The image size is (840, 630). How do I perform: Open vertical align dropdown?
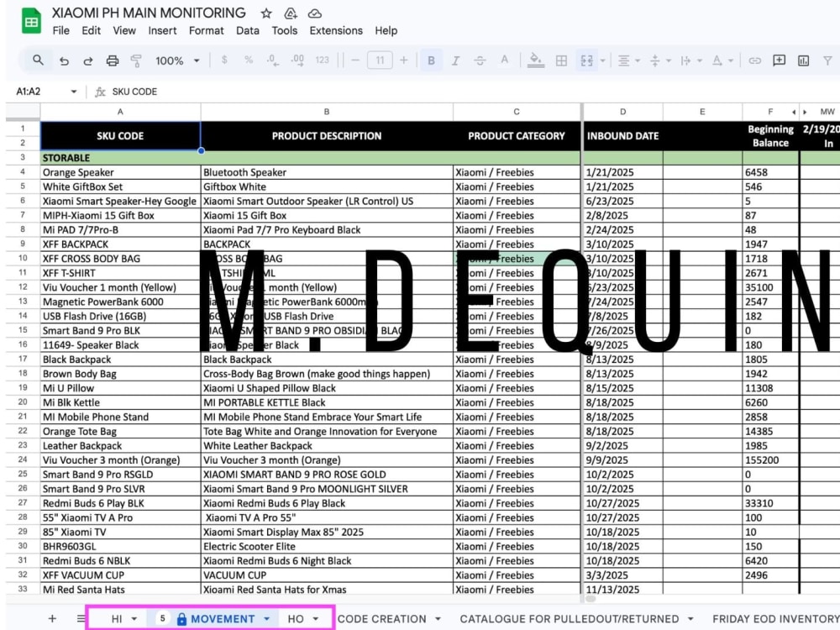[x=660, y=60]
